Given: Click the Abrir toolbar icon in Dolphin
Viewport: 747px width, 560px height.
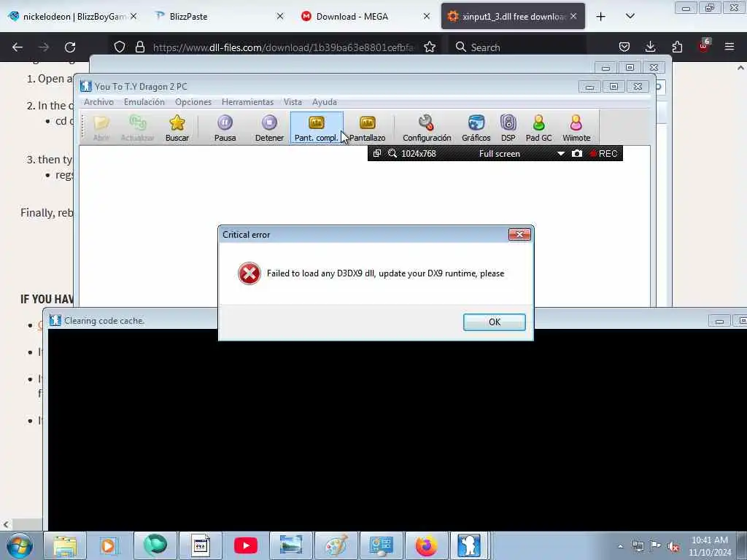Looking at the screenshot, I should tap(101, 128).
